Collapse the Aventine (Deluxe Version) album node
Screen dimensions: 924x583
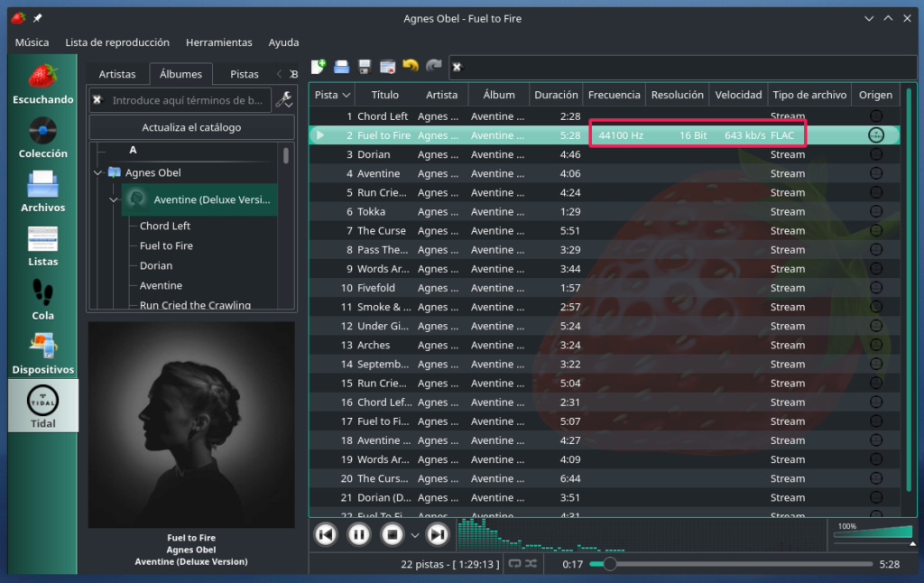[114, 199]
